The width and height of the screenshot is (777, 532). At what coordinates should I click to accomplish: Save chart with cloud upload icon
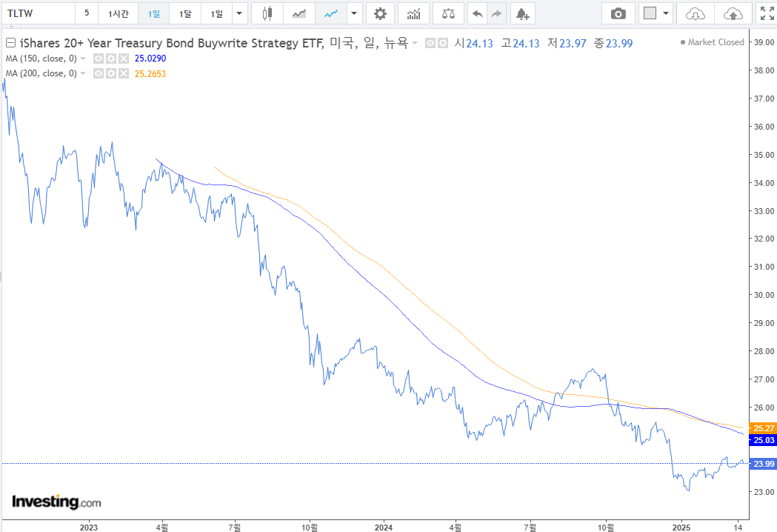tap(733, 13)
